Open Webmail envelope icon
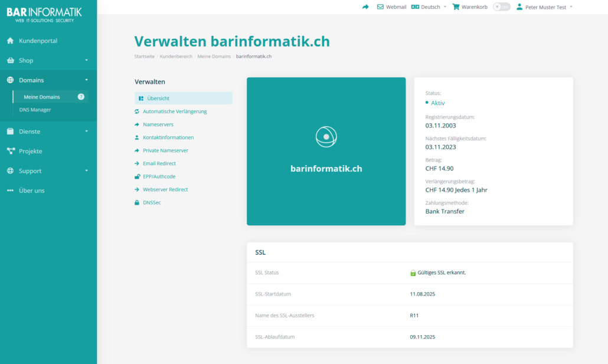608x364 pixels. 380,7
